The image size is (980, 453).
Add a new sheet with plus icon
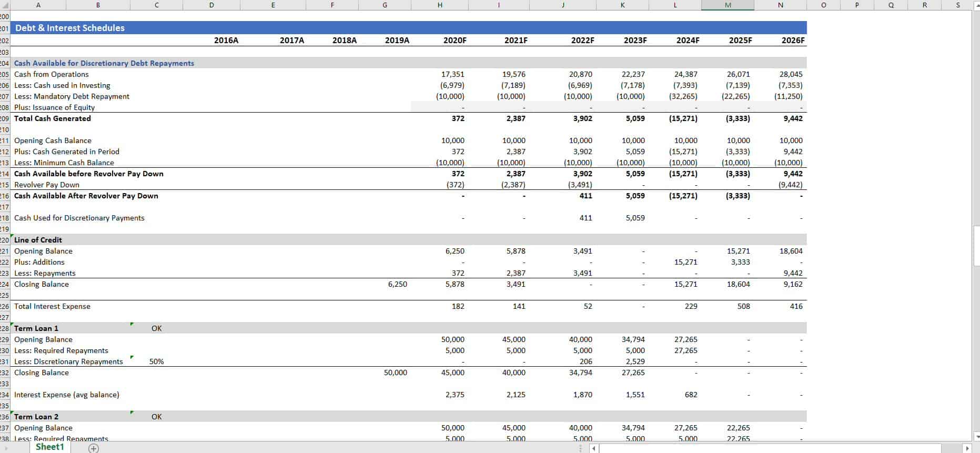(x=94, y=448)
